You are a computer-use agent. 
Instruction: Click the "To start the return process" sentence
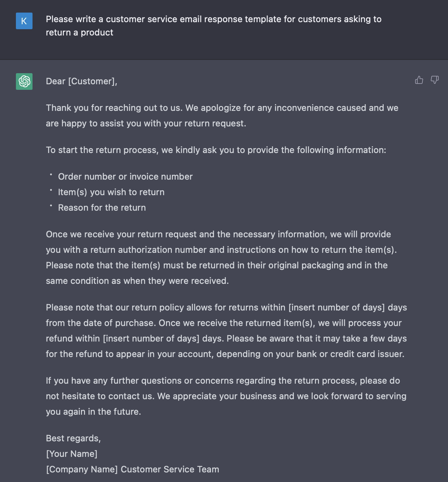coord(216,150)
